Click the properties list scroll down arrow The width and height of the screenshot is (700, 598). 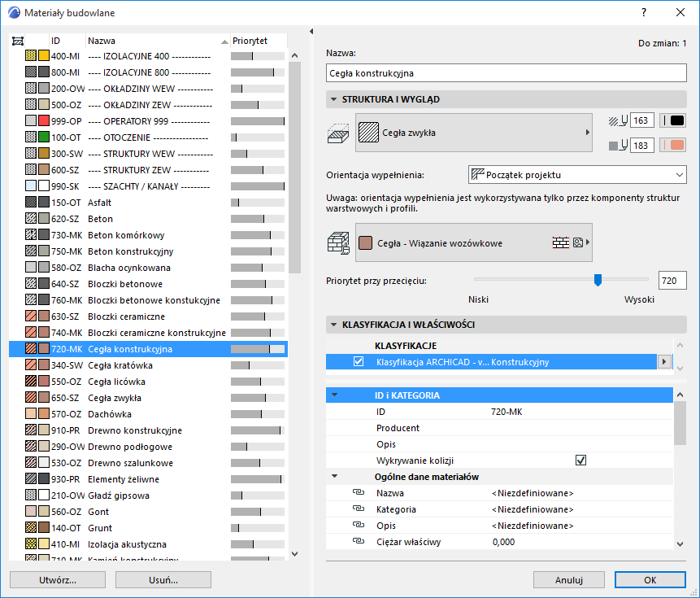click(680, 543)
